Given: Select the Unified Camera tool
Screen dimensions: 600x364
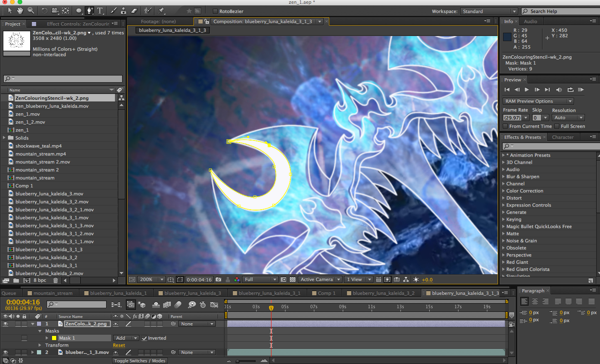Looking at the screenshot, I should (x=55, y=10).
